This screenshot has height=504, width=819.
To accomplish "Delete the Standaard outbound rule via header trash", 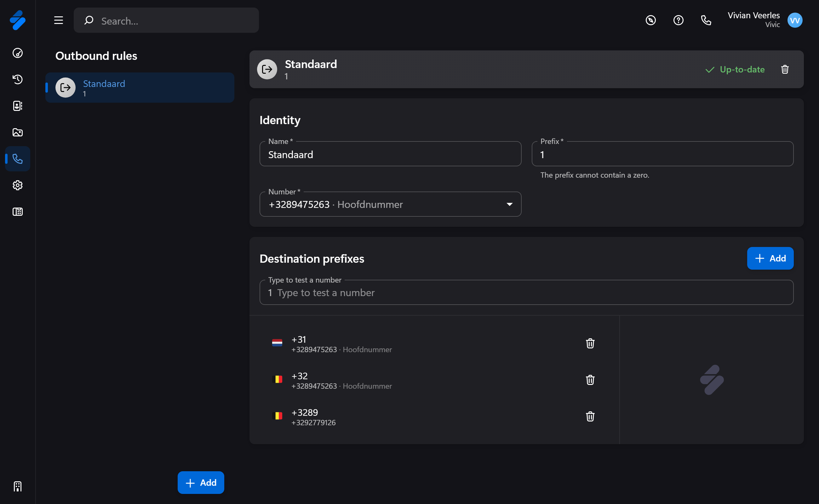I will [x=785, y=69].
